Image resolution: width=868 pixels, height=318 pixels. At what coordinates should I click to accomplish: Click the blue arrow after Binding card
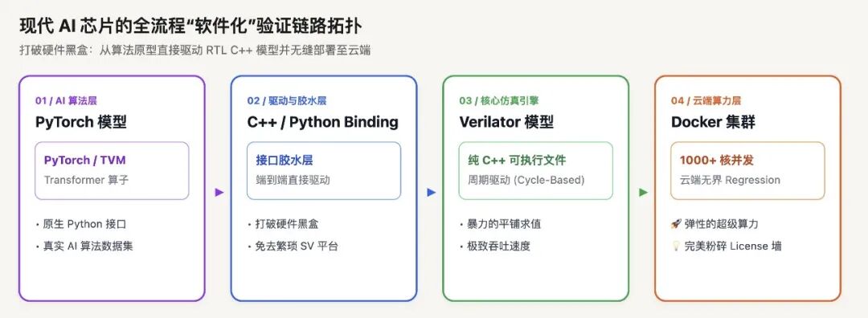click(x=432, y=193)
